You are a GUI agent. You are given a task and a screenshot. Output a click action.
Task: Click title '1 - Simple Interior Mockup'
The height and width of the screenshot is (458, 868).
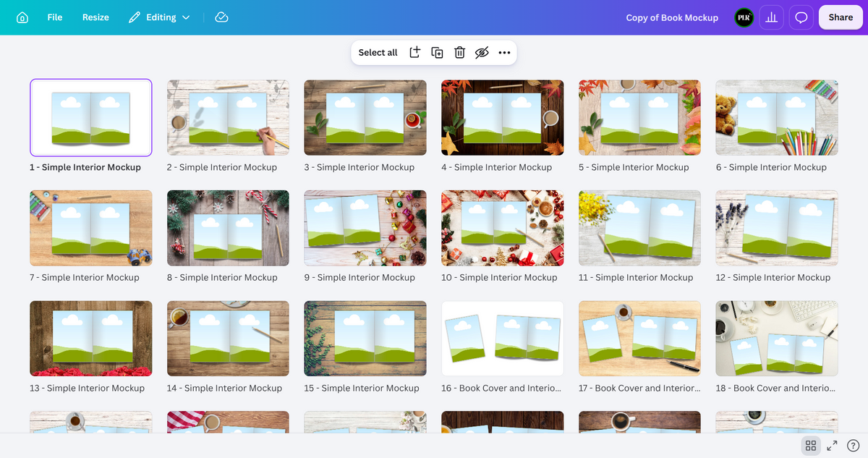click(85, 167)
